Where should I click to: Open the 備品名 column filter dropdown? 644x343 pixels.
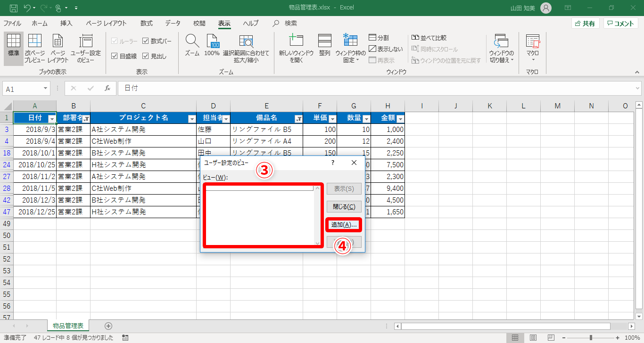pyautogui.click(x=298, y=119)
